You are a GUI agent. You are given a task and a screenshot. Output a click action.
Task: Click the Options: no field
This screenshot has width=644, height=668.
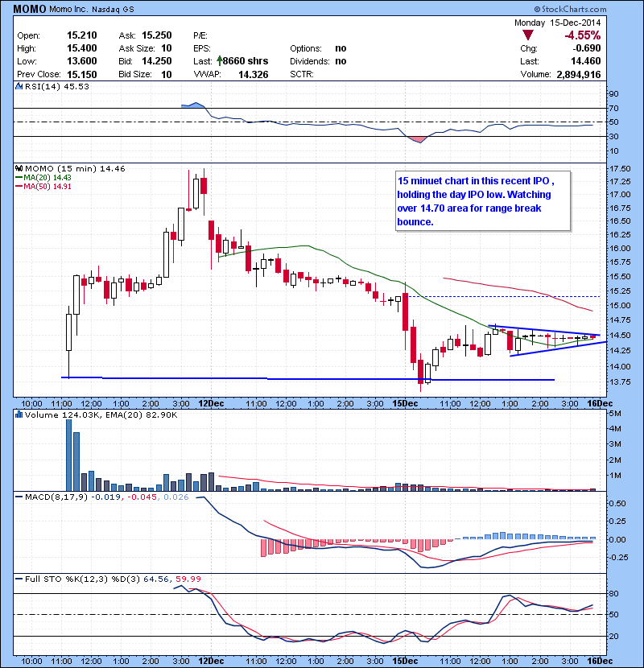pos(318,48)
